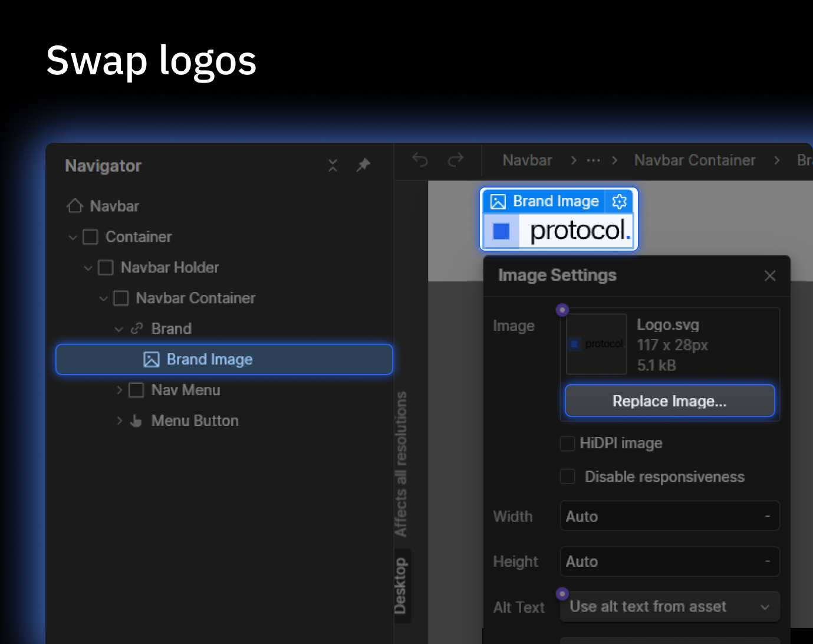
Task: Select the image icon beside Brand Image
Action: (152, 359)
